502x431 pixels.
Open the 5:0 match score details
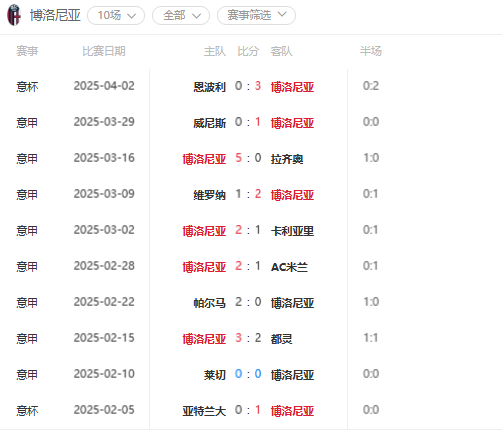pos(248,158)
